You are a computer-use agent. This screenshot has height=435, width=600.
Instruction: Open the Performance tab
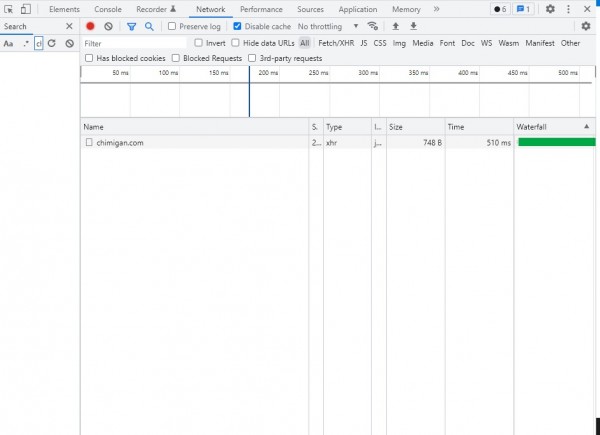click(261, 9)
